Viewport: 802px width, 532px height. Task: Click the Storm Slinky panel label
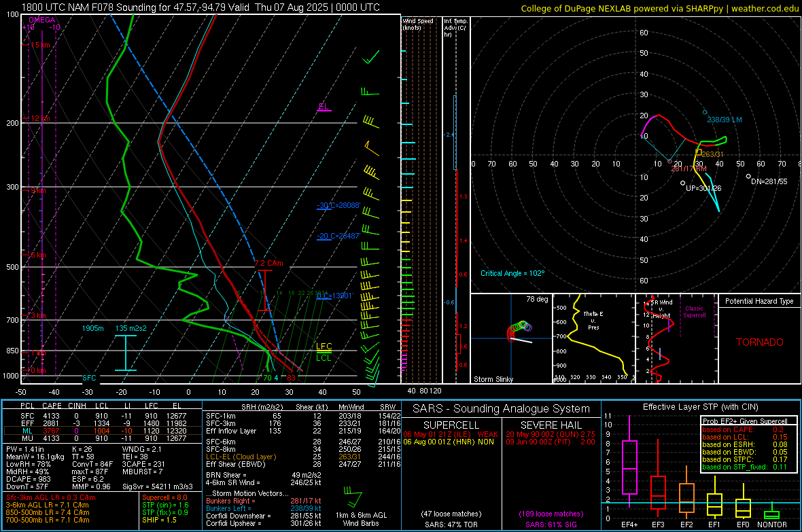click(493, 379)
